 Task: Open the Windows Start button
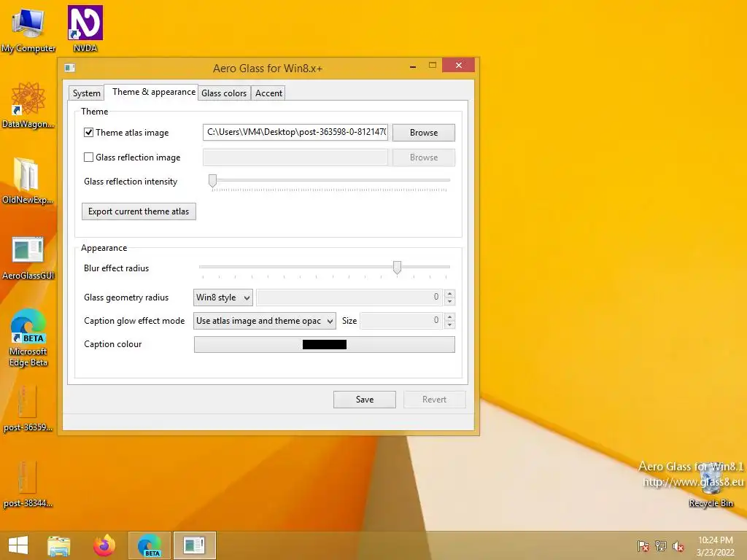pyautogui.click(x=18, y=545)
